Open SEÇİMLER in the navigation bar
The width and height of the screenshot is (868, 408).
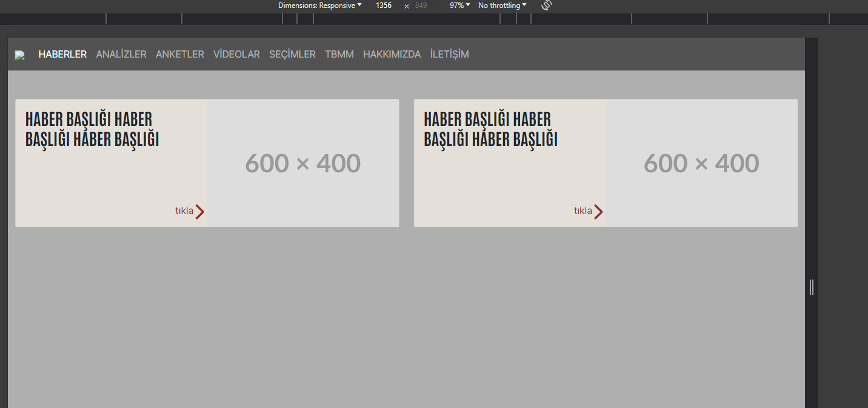[292, 55]
